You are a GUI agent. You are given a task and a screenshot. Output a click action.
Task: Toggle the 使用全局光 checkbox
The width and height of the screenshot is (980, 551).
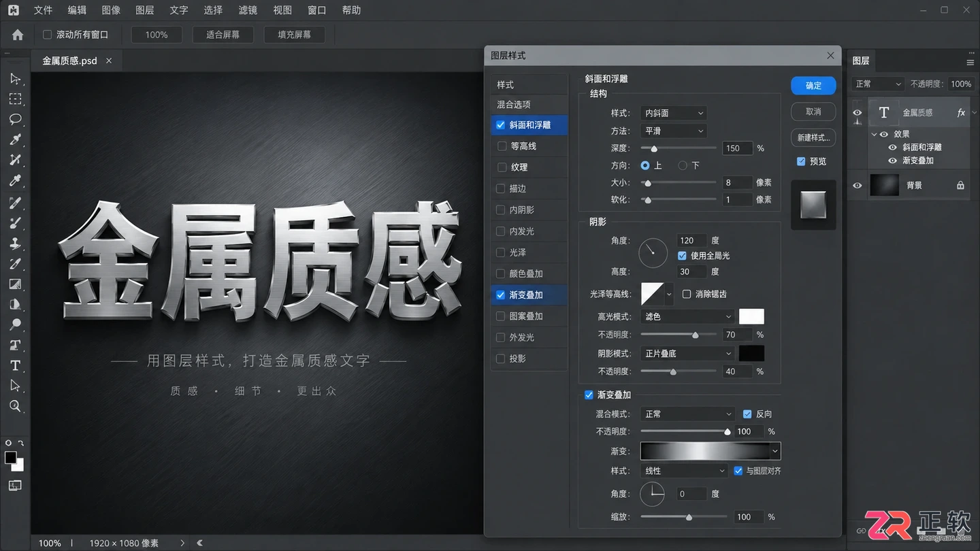pyautogui.click(x=683, y=256)
